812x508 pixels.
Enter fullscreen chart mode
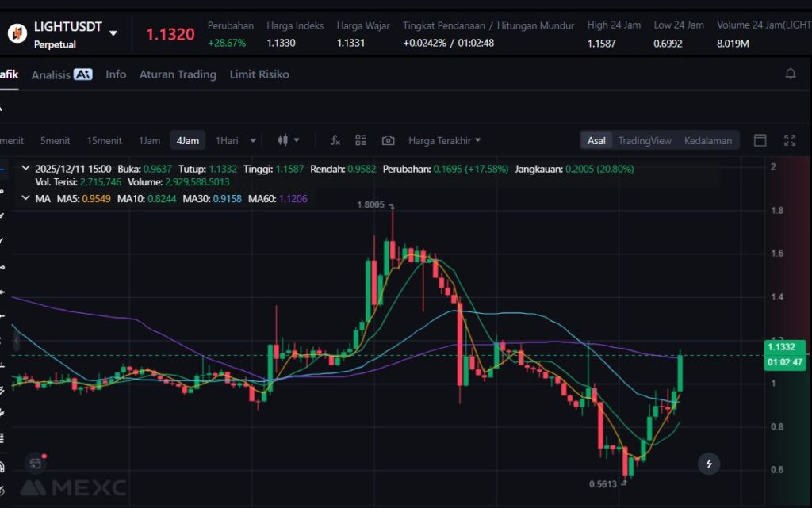coord(790,140)
